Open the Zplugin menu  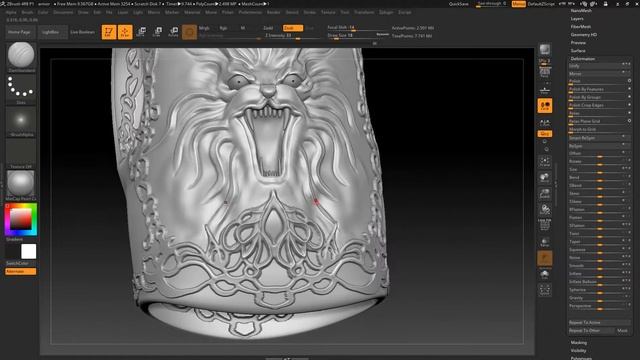[386, 12]
